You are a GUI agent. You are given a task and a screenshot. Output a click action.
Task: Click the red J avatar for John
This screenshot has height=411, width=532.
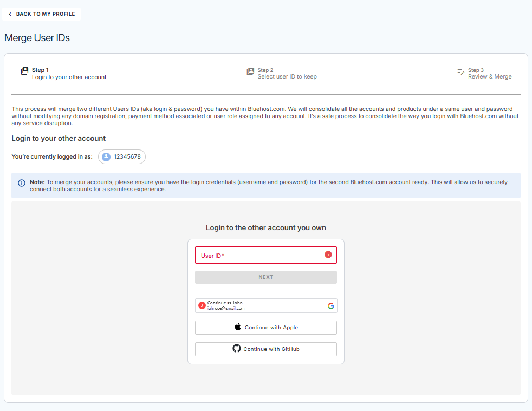tap(202, 305)
